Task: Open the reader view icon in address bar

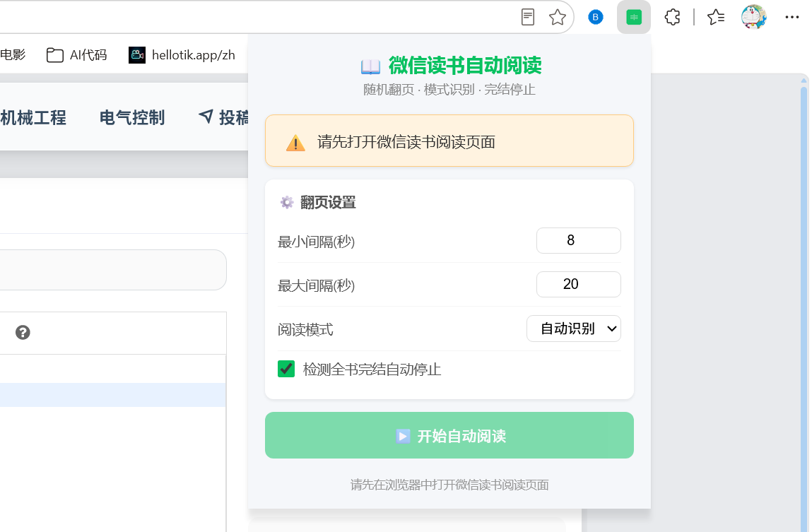Action: (x=527, y=17)
